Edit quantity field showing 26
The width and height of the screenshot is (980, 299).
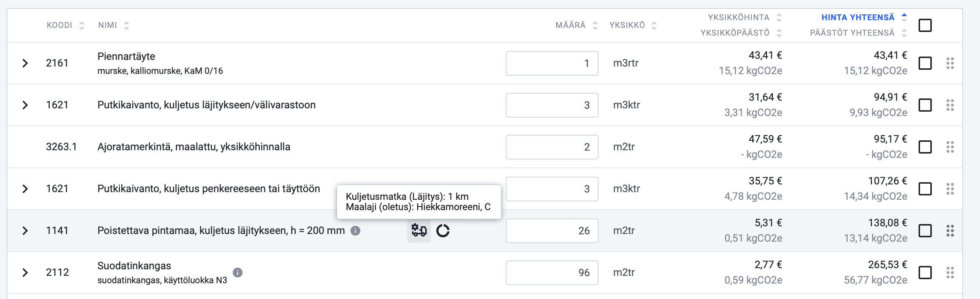[x=552, y=231]
